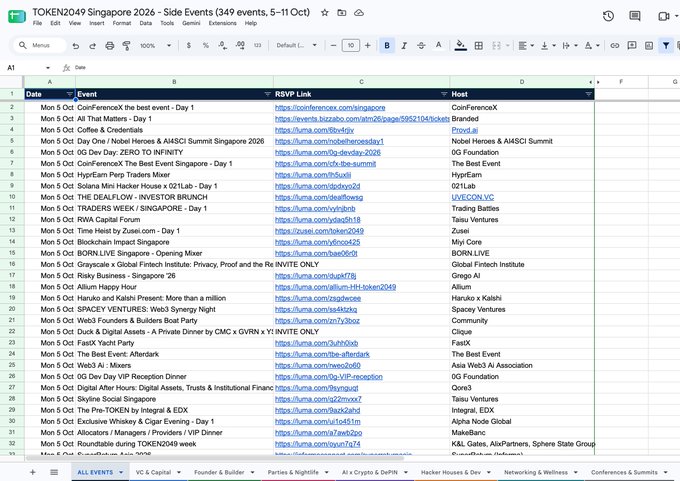
Task: Click the Redo arrow icon
Action: [92, 46]
